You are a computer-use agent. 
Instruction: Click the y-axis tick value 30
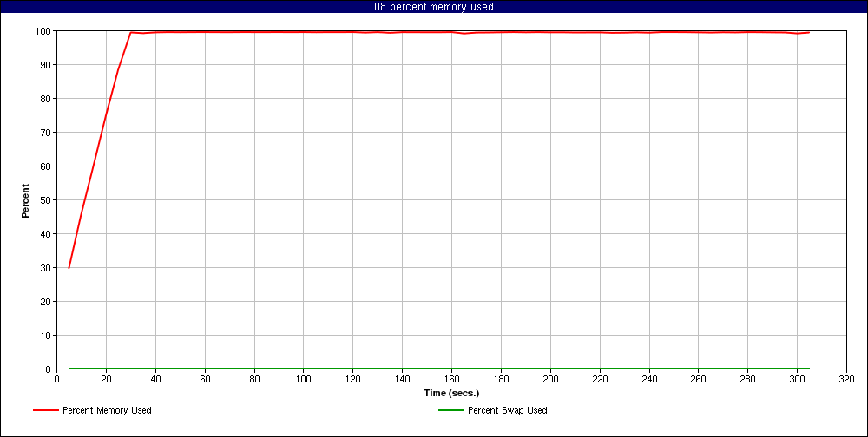coord(47,268)
